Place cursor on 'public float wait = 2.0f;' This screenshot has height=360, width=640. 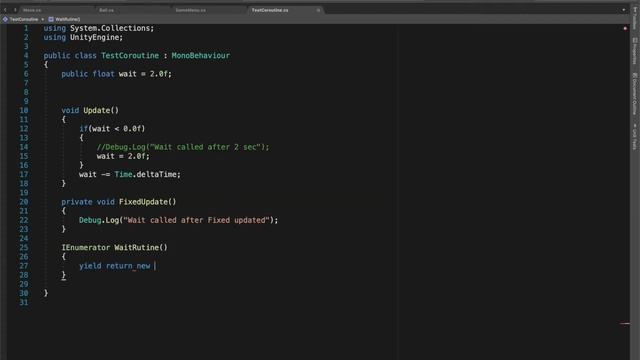117,74
